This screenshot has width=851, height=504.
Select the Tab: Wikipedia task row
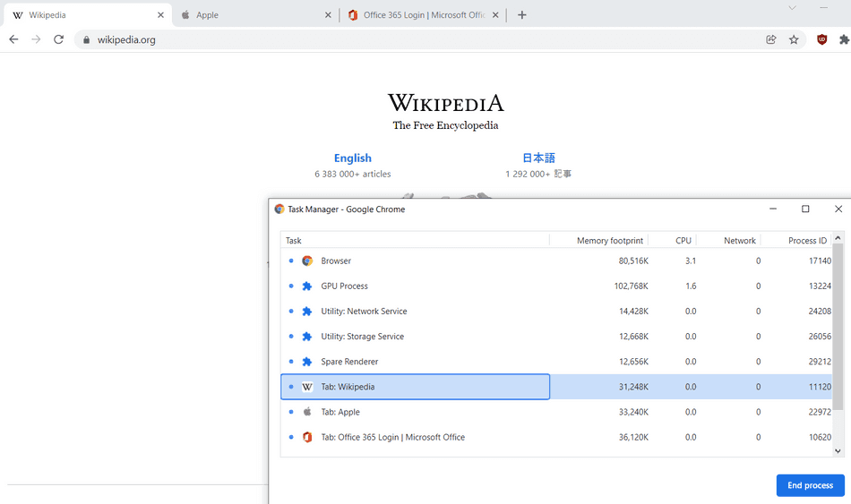click(556, 387)
